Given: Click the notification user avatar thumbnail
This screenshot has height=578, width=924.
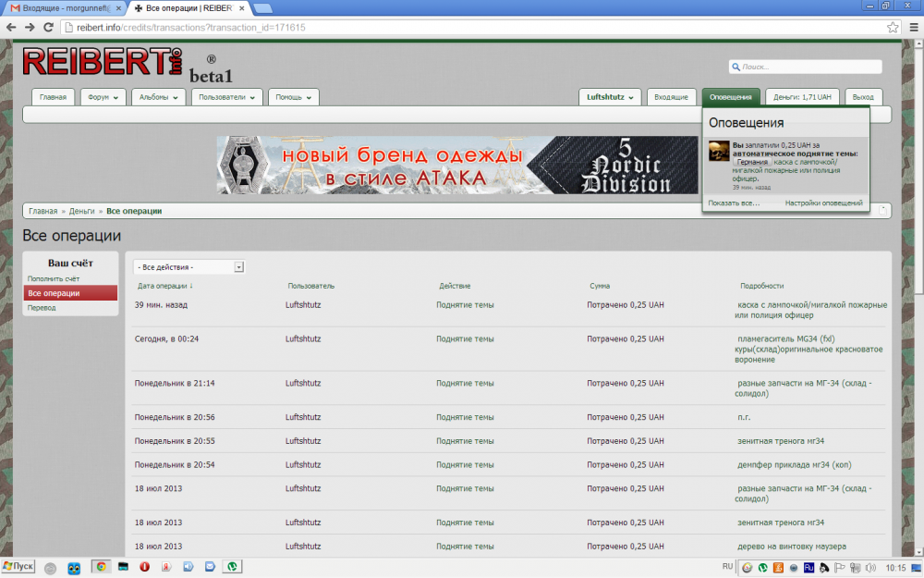Looking at the screenshot, I should tap(719, 151).
